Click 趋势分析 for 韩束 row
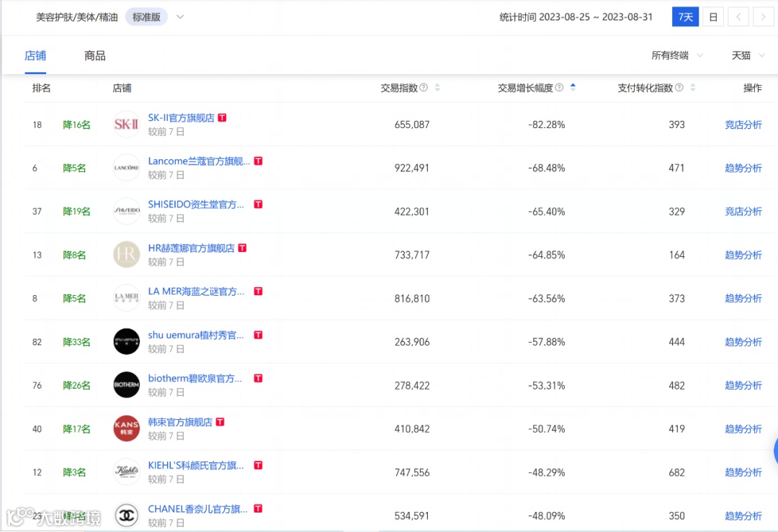This screenshot has width=778, height=532. coord(743,429)
